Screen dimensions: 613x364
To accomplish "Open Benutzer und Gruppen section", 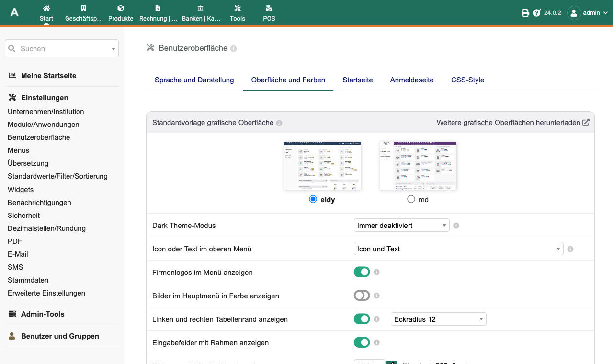I will click(60, 336).
